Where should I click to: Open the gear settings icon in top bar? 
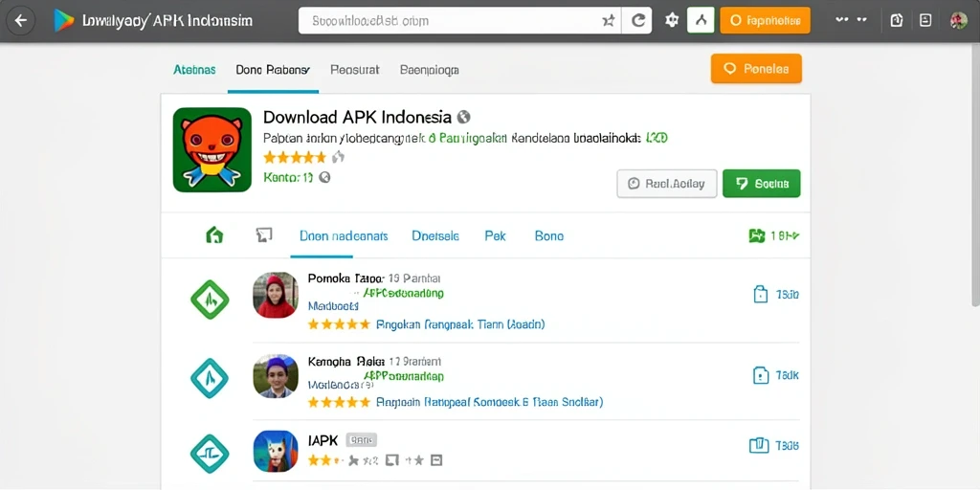[x=672, y=21]
